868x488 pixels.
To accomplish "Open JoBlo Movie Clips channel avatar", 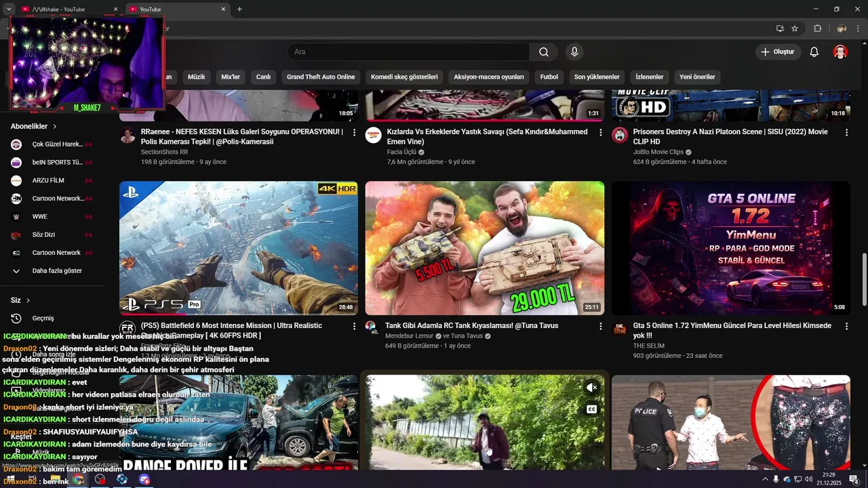I will [x=620, y=135].
